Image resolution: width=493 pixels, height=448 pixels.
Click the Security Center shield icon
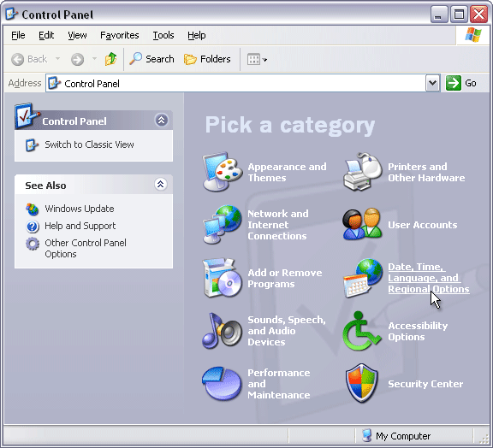[361, 384]
